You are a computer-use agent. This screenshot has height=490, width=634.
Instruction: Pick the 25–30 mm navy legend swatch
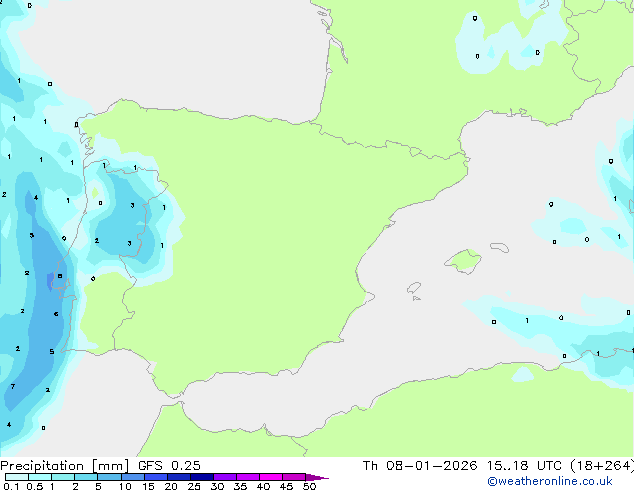[x=202, y=477]
